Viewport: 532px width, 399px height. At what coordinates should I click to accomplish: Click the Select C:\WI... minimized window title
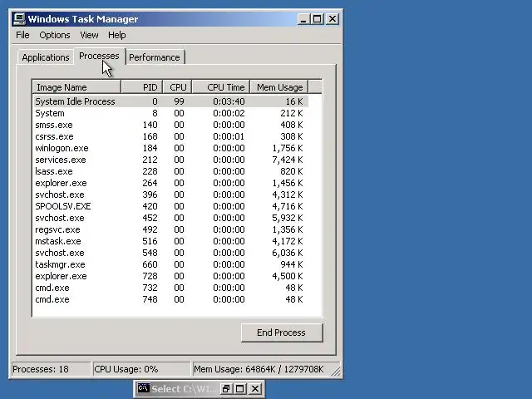click(183, 389)
